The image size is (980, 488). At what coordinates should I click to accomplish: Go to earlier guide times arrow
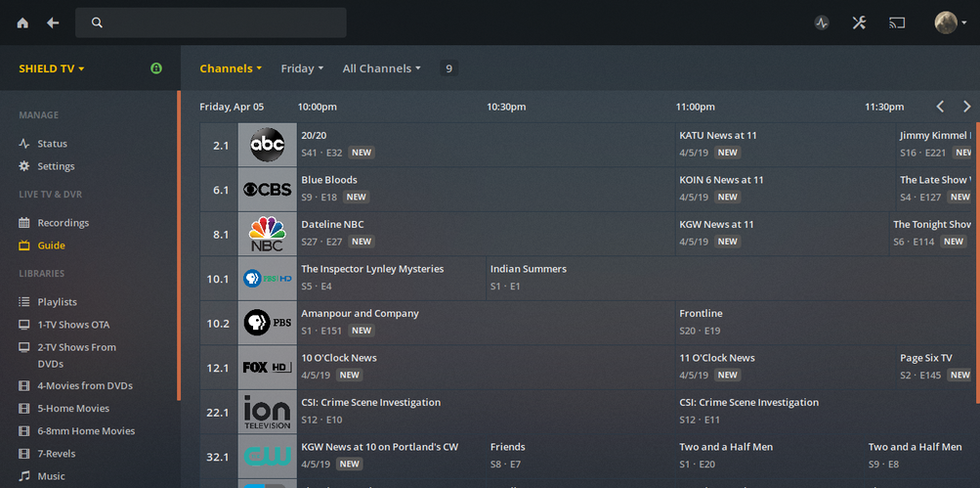940,107
